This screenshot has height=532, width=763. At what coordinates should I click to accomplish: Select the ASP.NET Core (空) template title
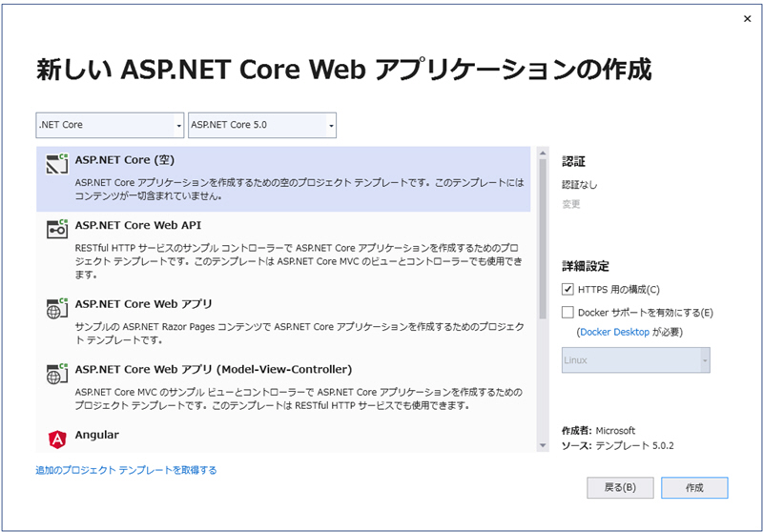(x=125, y=160)
